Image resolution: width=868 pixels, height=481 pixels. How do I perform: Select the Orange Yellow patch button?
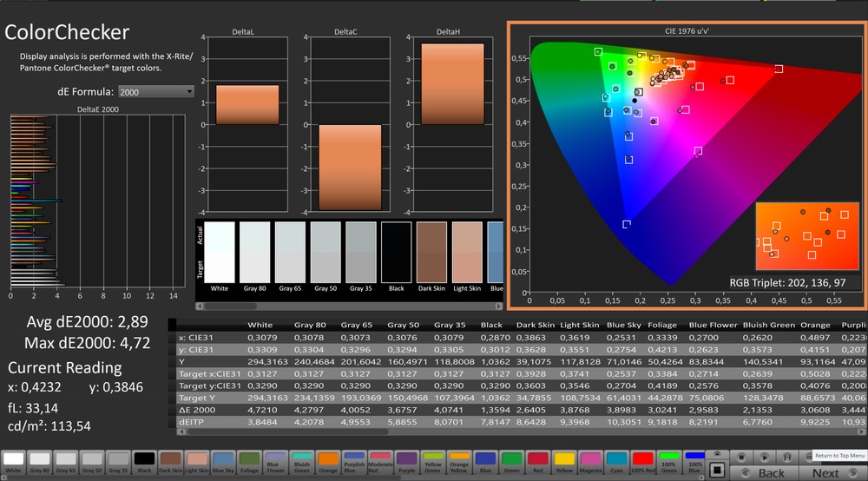click(x=459, y=462)
